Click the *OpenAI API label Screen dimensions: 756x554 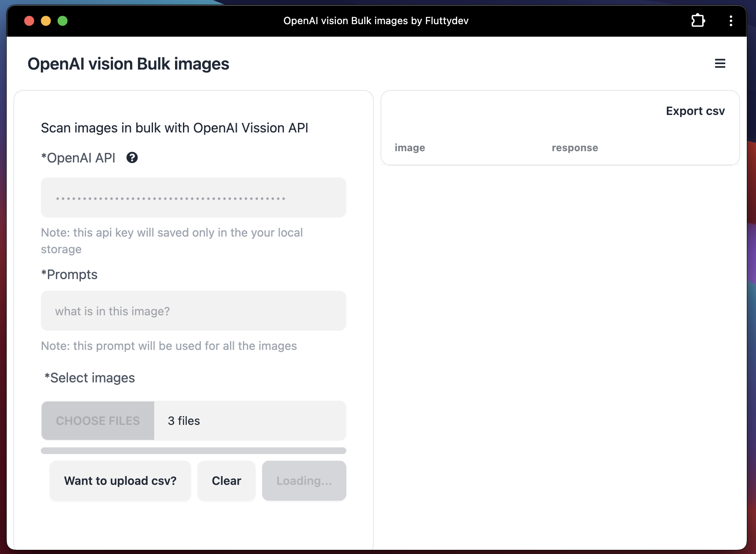tap(78, 158)
